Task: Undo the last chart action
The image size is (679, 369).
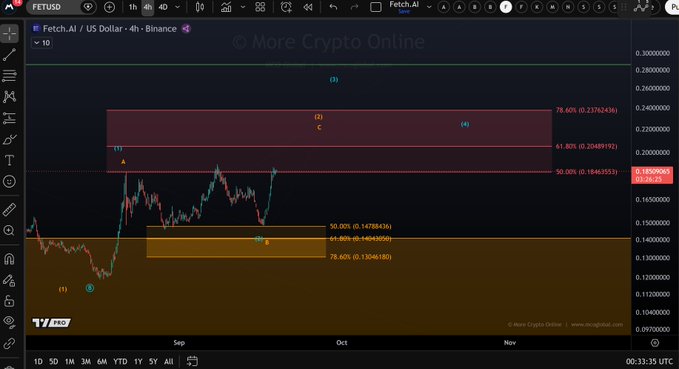Action: 333,7
